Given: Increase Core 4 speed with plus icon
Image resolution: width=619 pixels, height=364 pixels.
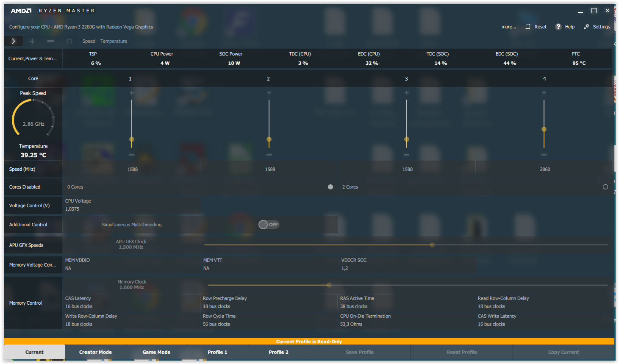Looking at the screenshot, I should point(544,93).
